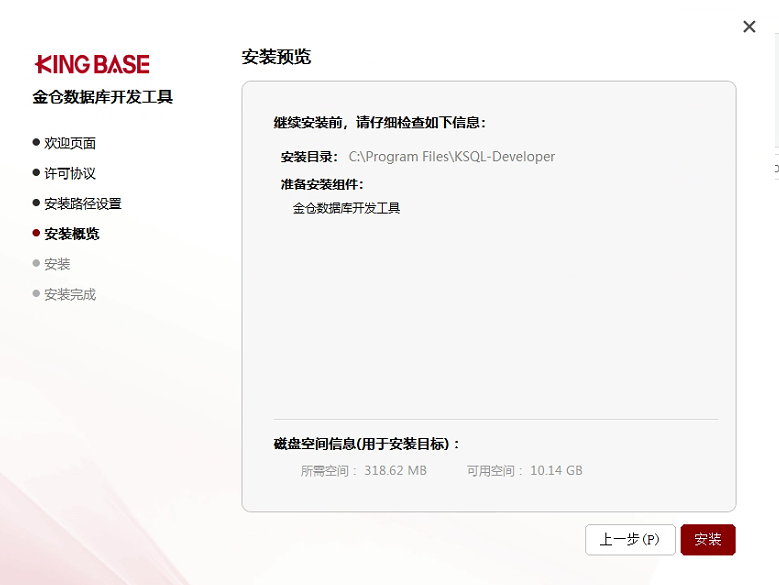This screenshot has height=585, width=779.
Task: Click the install path C:\Program Files\KSQL-Developer
Action: pyautogui.click(x=451, y=157)
